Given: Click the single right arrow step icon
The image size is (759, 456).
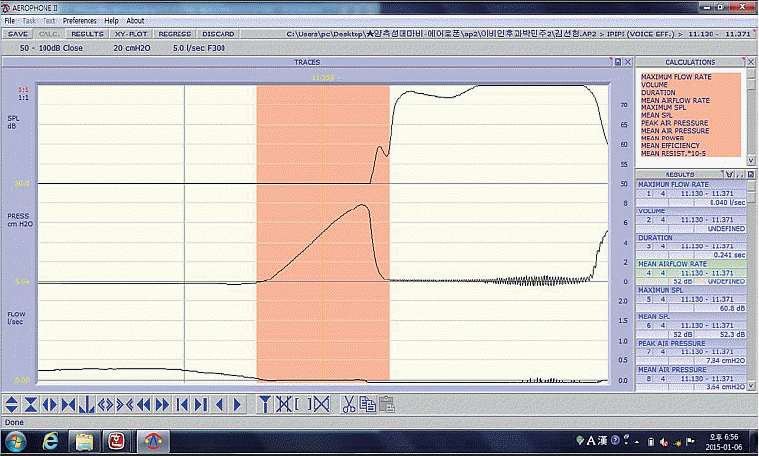Looking at the screenshot, I should [x=237, y=404].
